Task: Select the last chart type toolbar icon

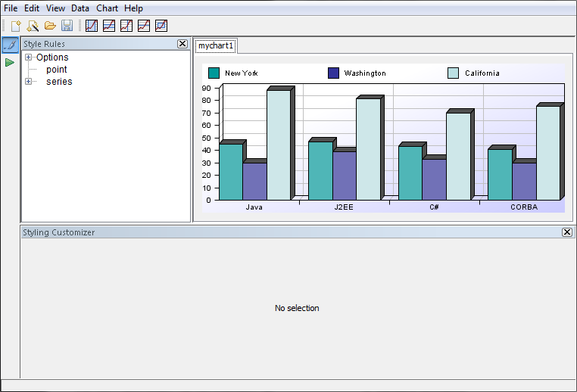Action: 161,26
